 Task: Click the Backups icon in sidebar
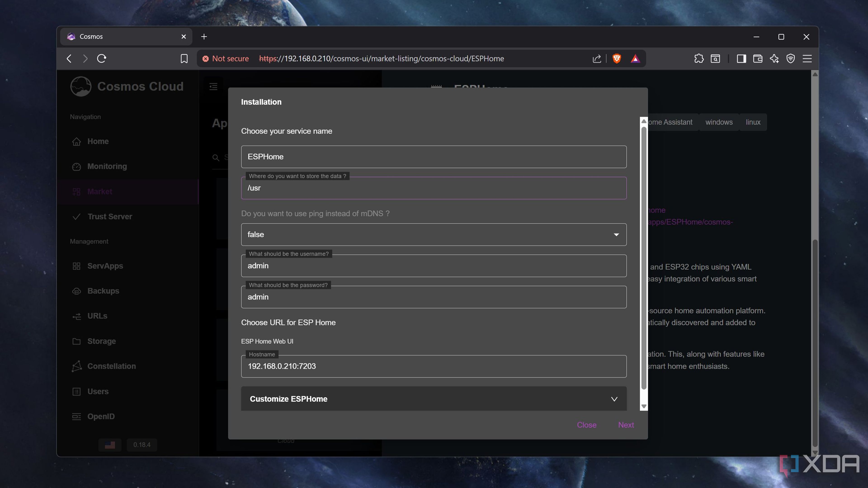[x=76, y=291]
